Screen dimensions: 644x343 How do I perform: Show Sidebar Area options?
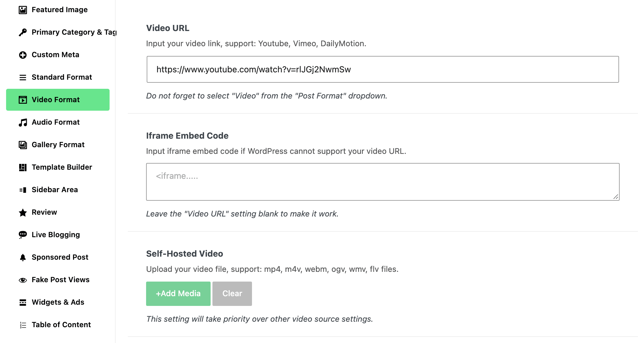(58, 190)
